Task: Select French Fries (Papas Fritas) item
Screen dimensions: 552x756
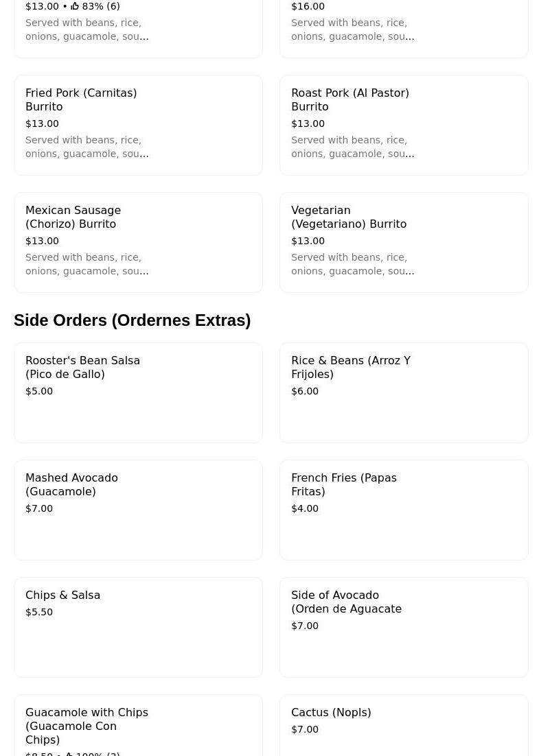Action: point(404,510)
